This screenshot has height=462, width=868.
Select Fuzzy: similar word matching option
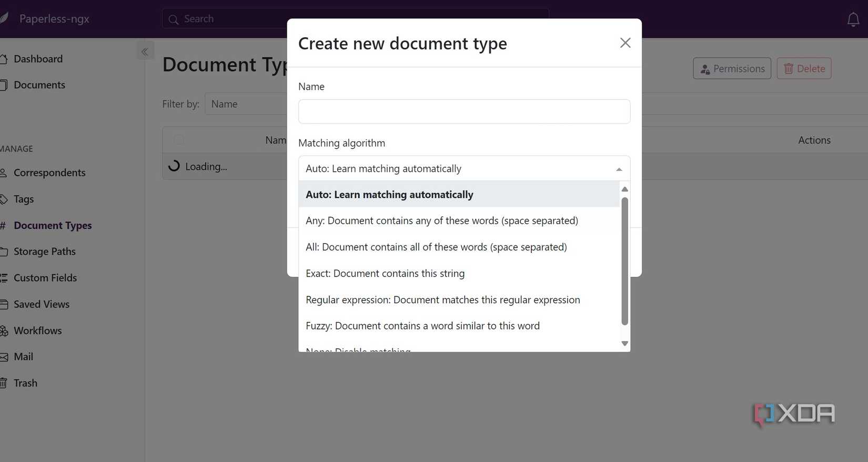459,326
